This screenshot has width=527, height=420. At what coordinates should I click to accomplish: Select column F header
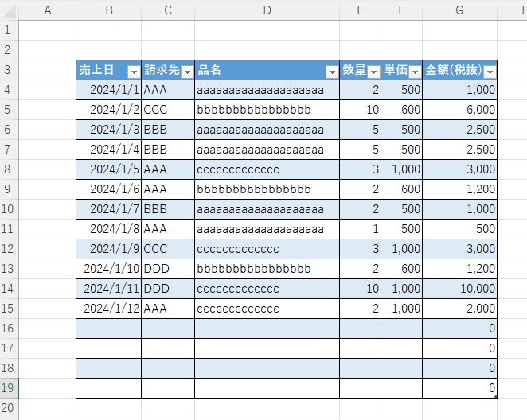click(402, 10)
